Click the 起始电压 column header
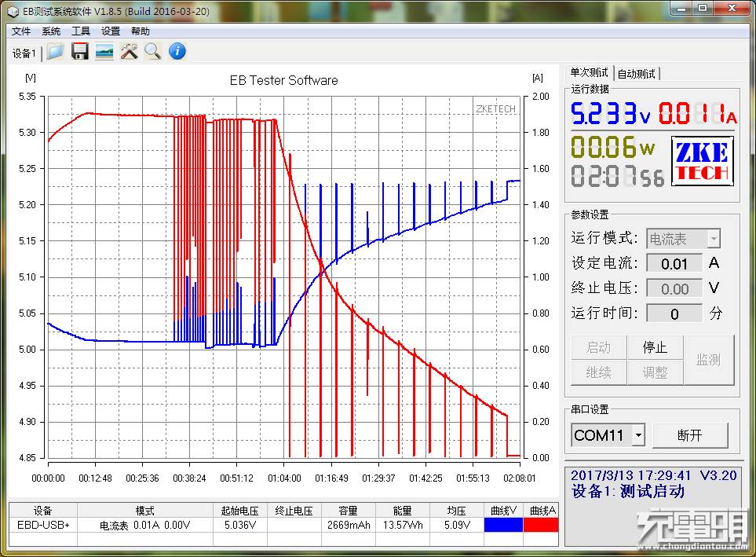 (240, 511)
